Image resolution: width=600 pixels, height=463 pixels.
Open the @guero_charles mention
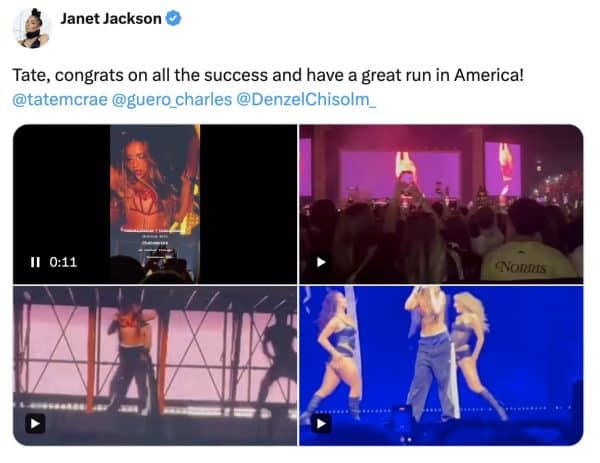pos(172,99)
